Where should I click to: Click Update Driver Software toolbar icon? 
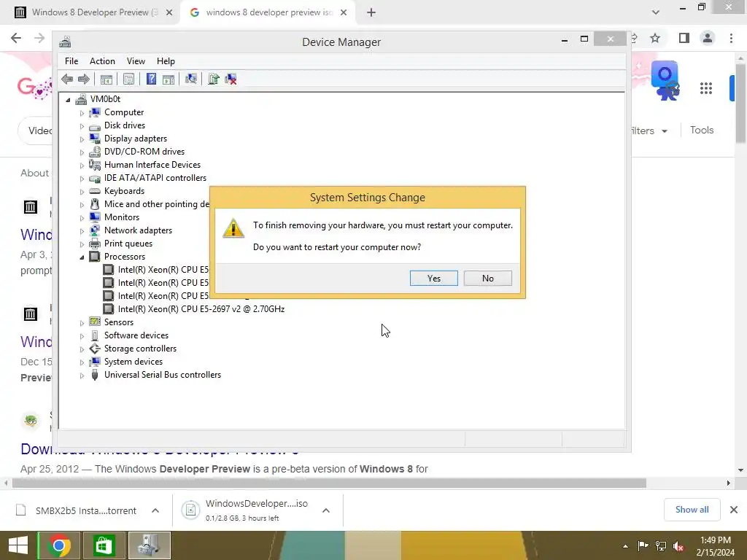pos(214,79)
